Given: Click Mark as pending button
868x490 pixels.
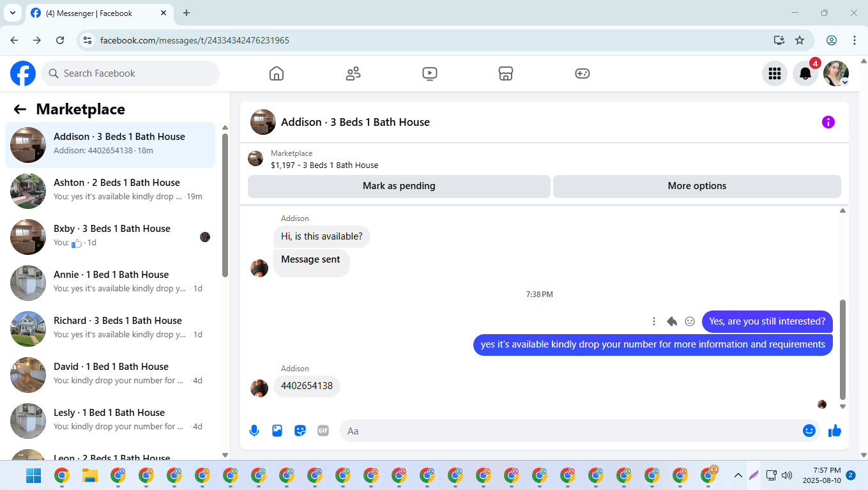Looking at the screenshot, I should click(x=399, y=186).
